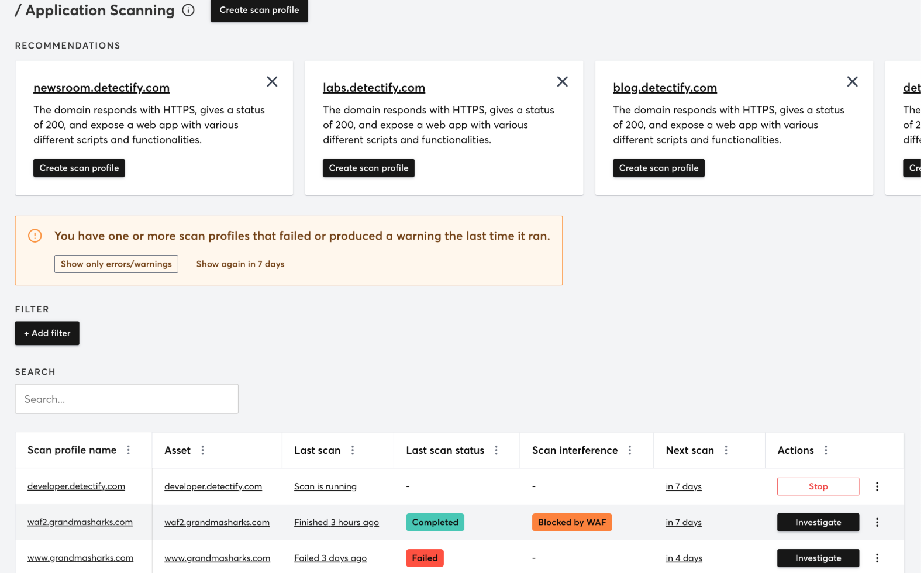Open column menu for Scan interference

(x=630, y=450)
